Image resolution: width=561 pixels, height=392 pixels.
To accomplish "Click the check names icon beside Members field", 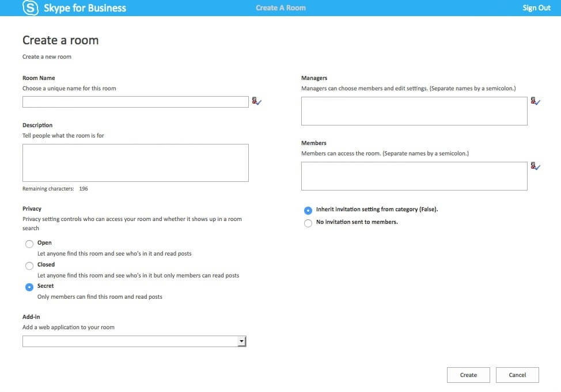I will click(535, 167).
